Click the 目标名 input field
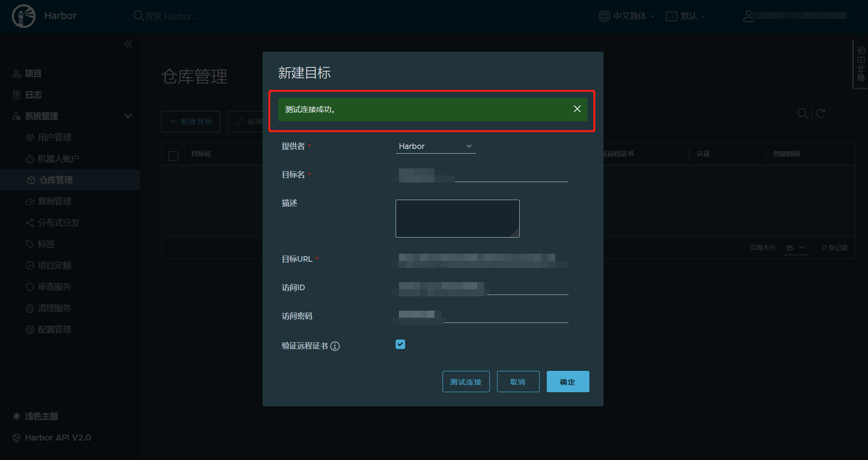The width and height of the screenshot is (868, 460). pyautogui.click(x=482, y=175)
